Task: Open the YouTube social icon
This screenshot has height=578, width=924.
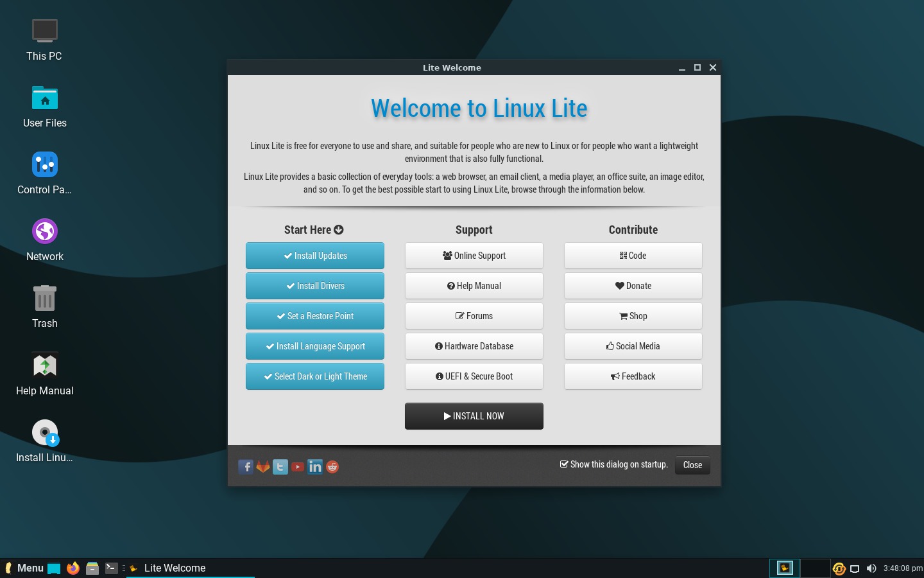Action: 298,467
